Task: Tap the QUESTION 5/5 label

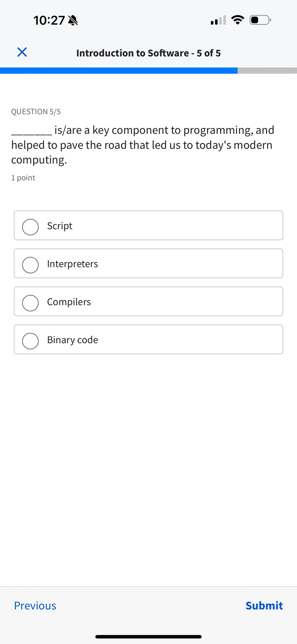Action: click(36, 111)
